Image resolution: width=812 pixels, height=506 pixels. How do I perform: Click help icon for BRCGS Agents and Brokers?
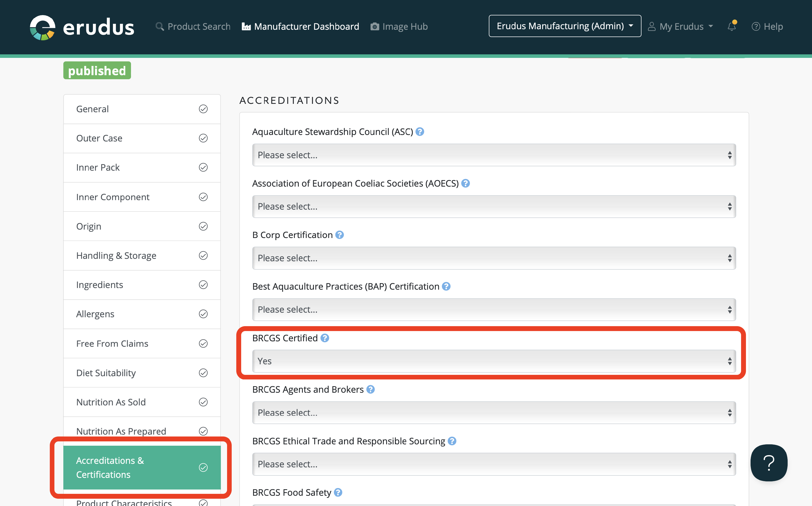(x=370, y=389)
